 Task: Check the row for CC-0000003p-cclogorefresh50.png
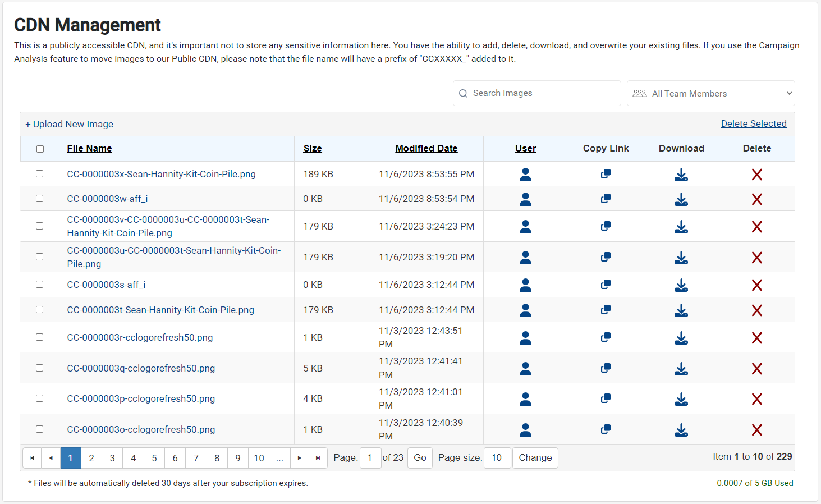click(39, 398)
